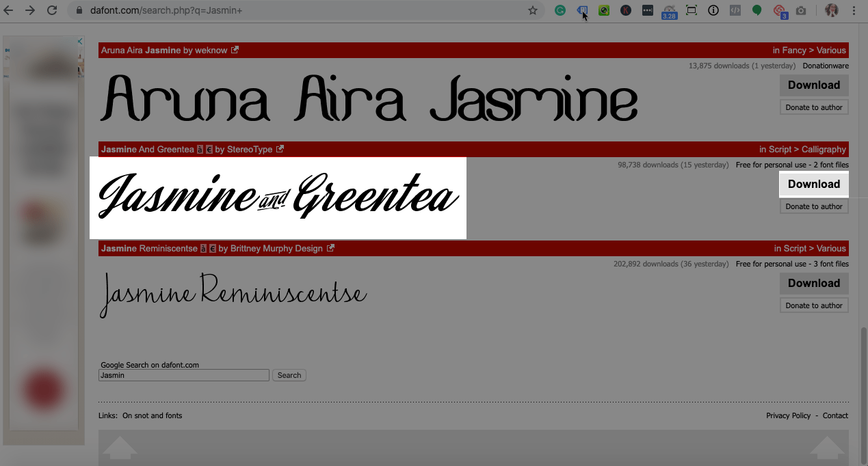Donate to author of Jasmine Reminiscentse
This screenshot has height=466, width=868.
point(814,305)
